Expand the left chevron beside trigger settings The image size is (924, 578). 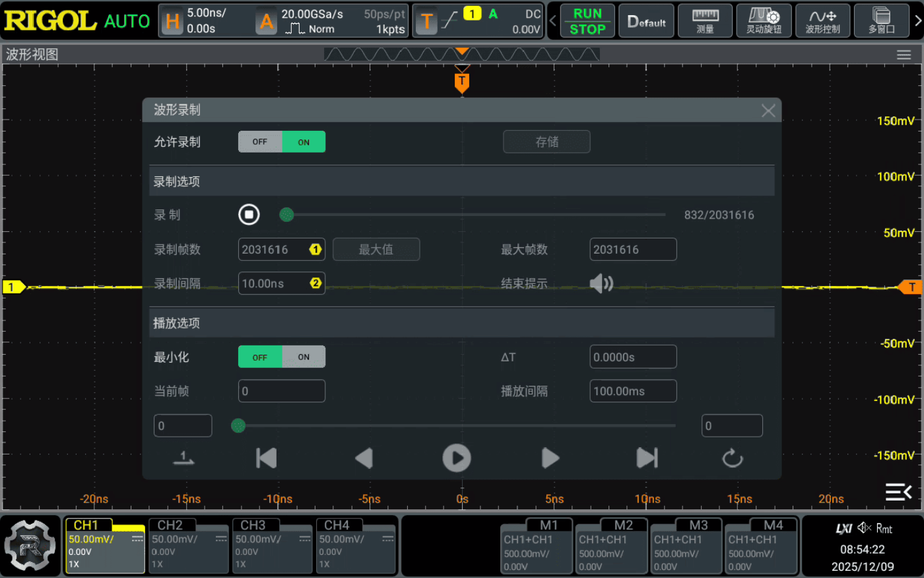tap(552, 20)
